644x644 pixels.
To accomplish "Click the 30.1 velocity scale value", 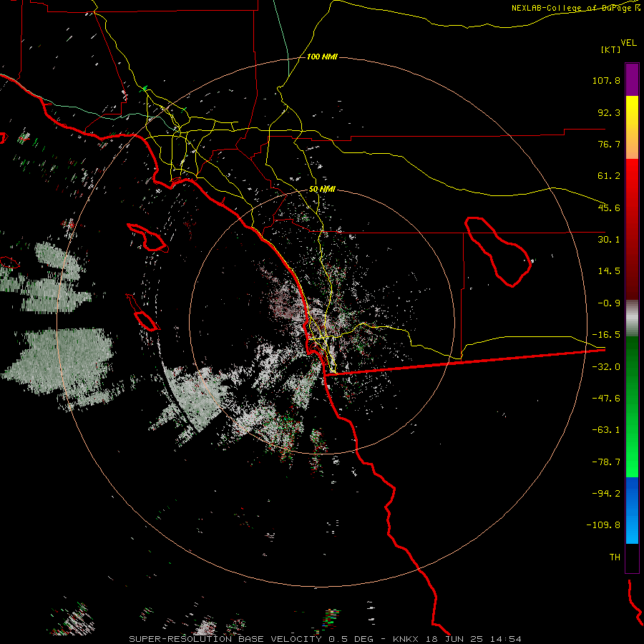I will [x=609, y=240].
